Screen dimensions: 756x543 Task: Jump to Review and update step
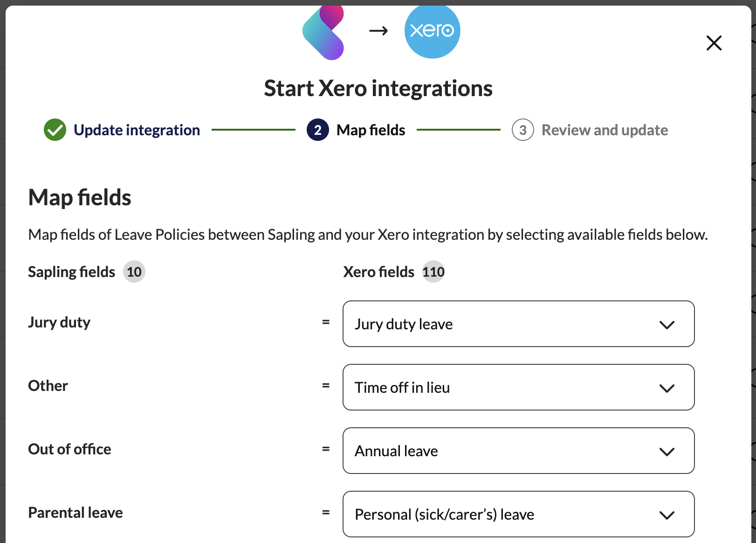tap(605, 130)
